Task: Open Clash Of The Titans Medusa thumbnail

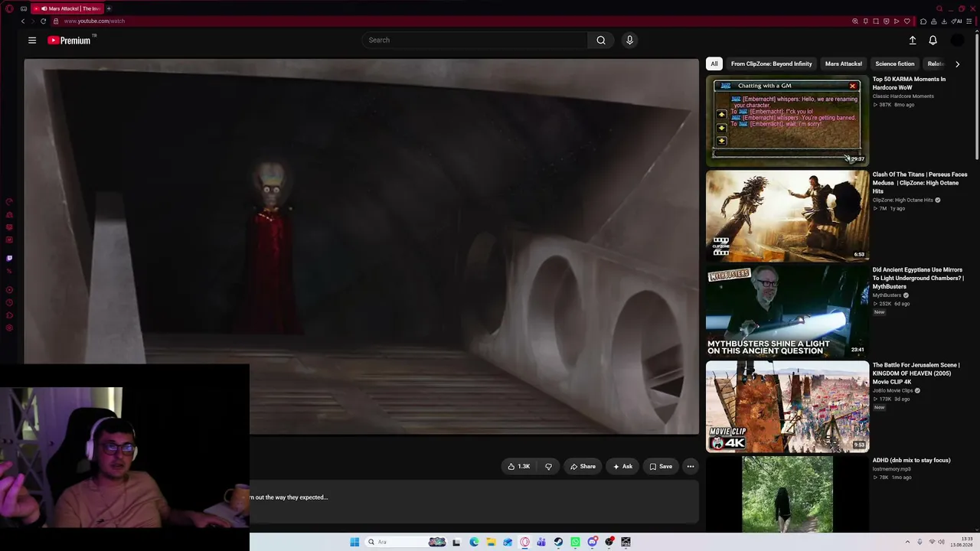Action: click(x=787, y=216)
